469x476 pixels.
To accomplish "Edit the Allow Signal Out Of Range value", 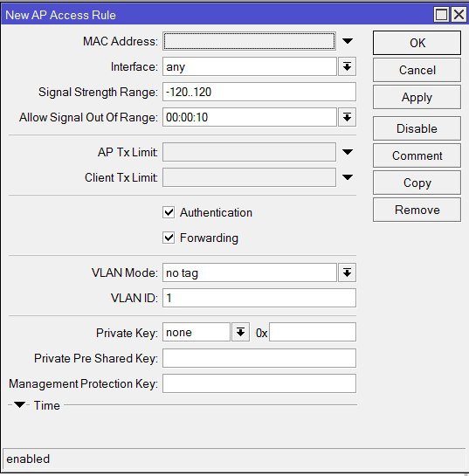I will 250,117.
